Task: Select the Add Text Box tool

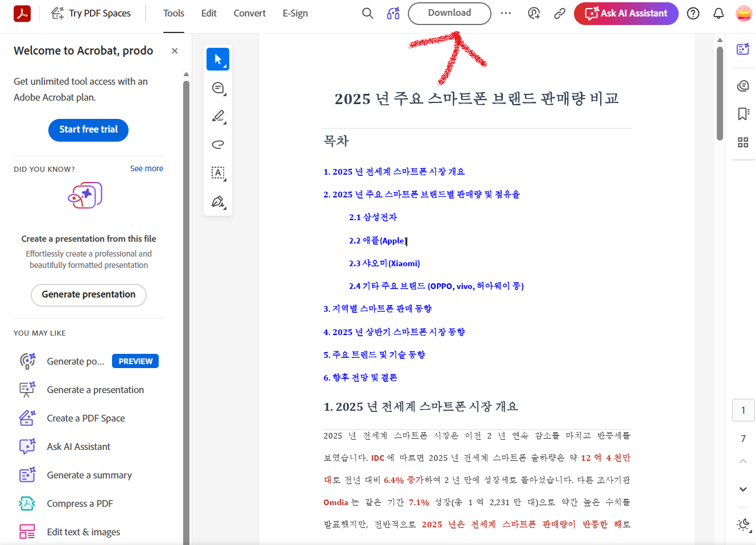Action: [x=218, y=173]
